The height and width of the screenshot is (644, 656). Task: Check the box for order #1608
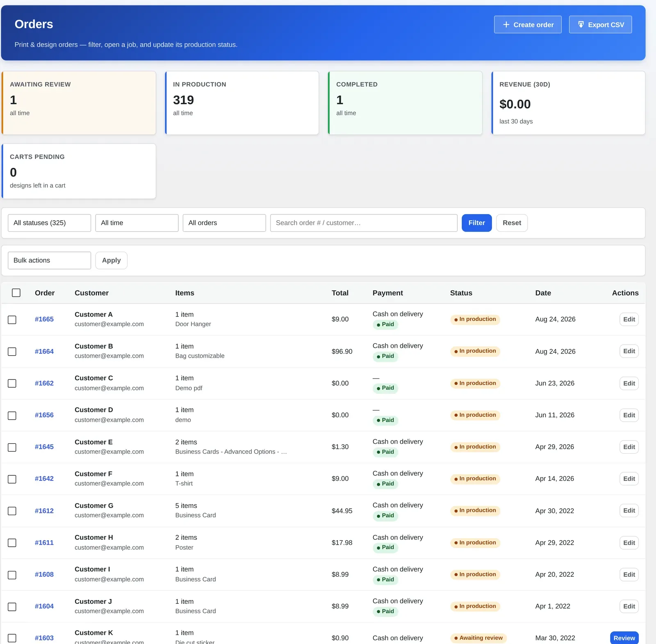click(x=12, y=575)
